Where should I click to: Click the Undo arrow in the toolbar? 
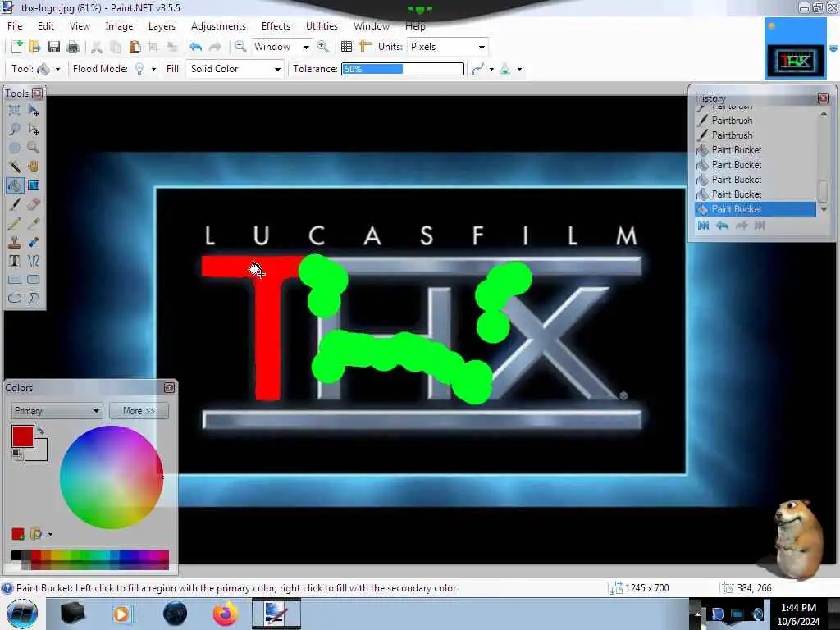pyautogui.click(x=195, y=47)
